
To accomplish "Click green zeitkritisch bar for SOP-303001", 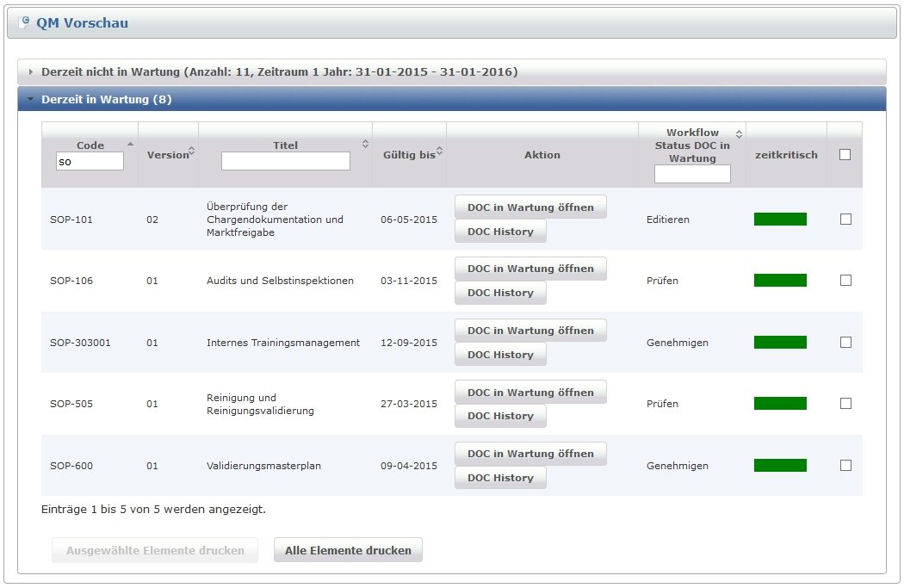I will point(780,343).
